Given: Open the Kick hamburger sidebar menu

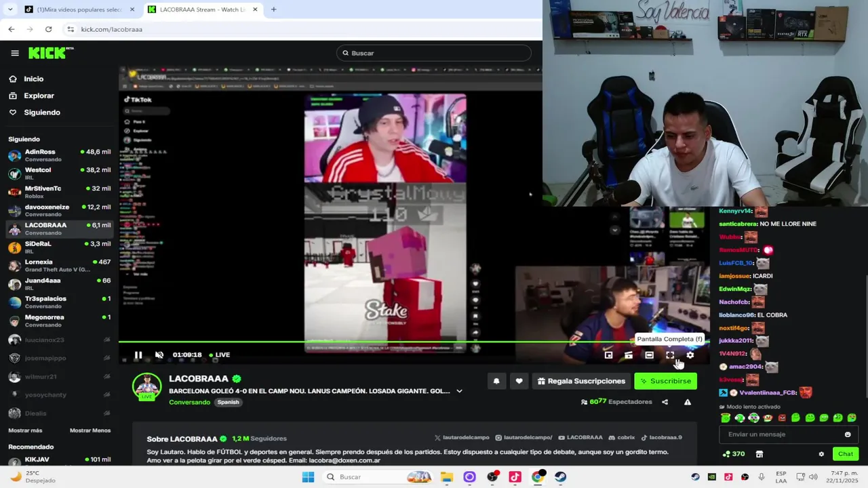Looking at the screenshot, I should 15,53.
